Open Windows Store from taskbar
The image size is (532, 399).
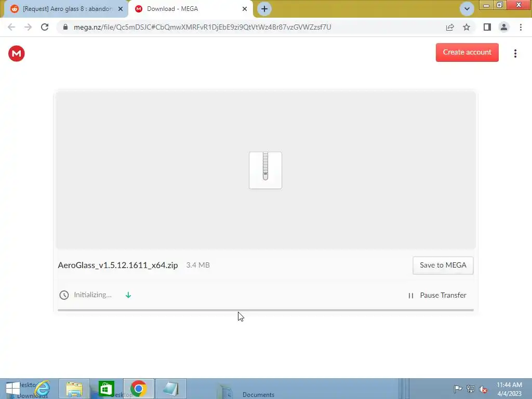pyautogui.click(x=106, y=389)
